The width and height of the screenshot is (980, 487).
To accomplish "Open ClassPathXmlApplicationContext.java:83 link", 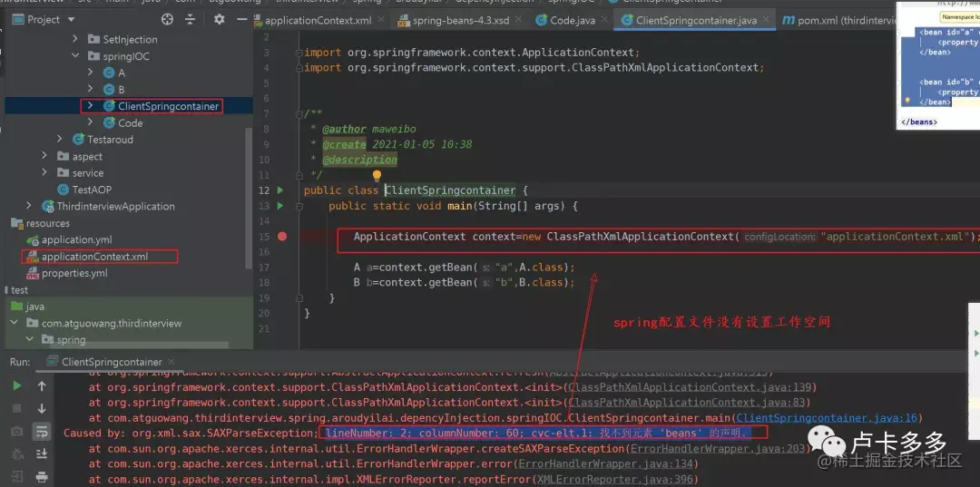I will (x=686, y=403).
